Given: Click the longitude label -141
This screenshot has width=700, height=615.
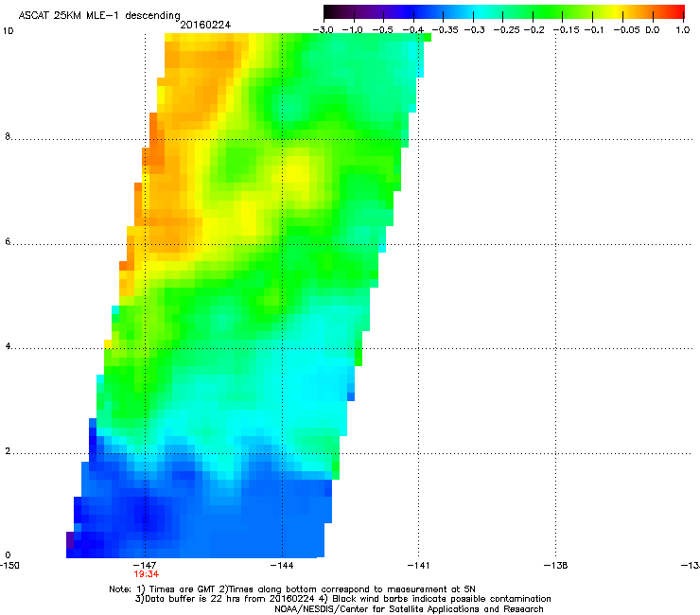Looking at the screenshot, I should coord(418,566).
